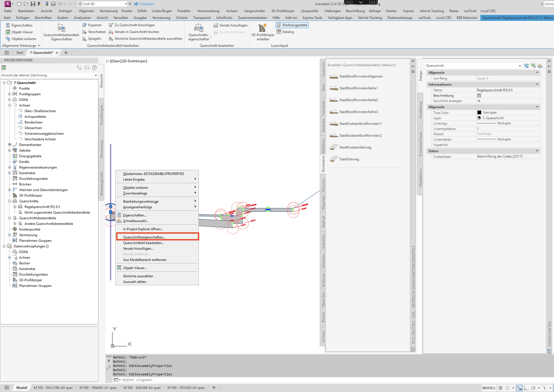Toggle dynamic input in status bar
The image size is (554, 392).
(520, 388)
